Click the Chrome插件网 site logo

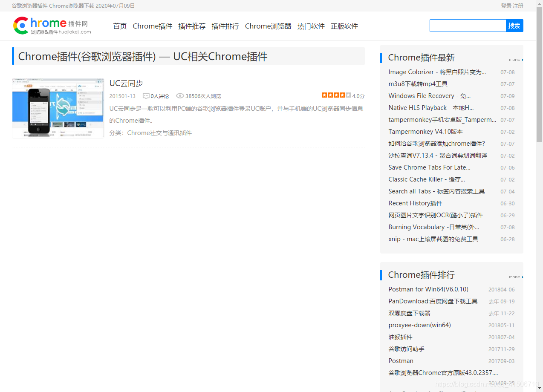(52, 26)
